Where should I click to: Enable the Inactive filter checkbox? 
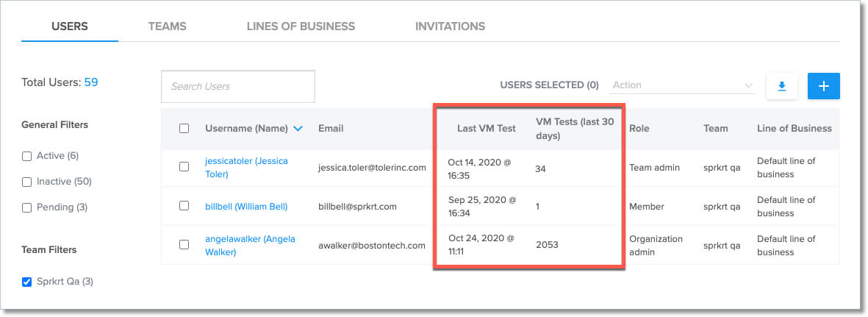click(27, 182)
